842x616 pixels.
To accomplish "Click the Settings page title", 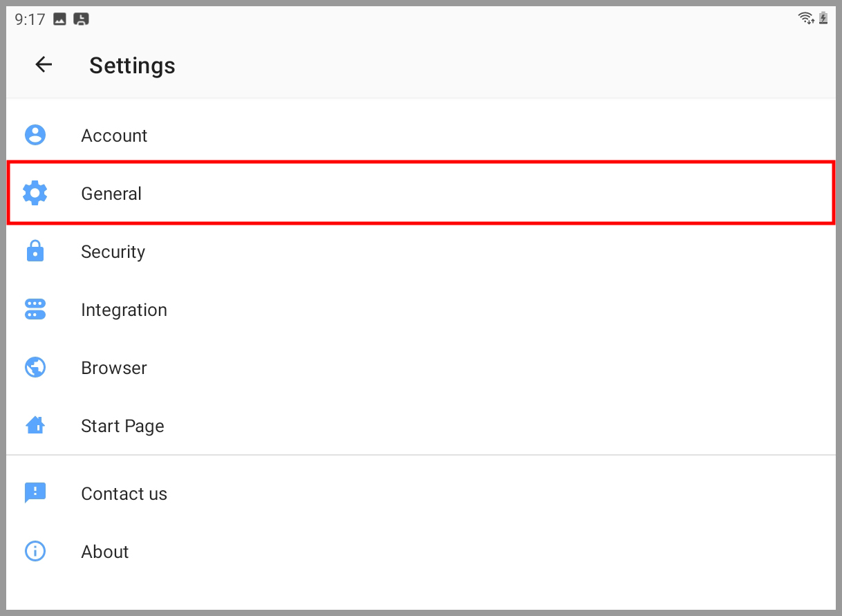I will coord(133,66).
